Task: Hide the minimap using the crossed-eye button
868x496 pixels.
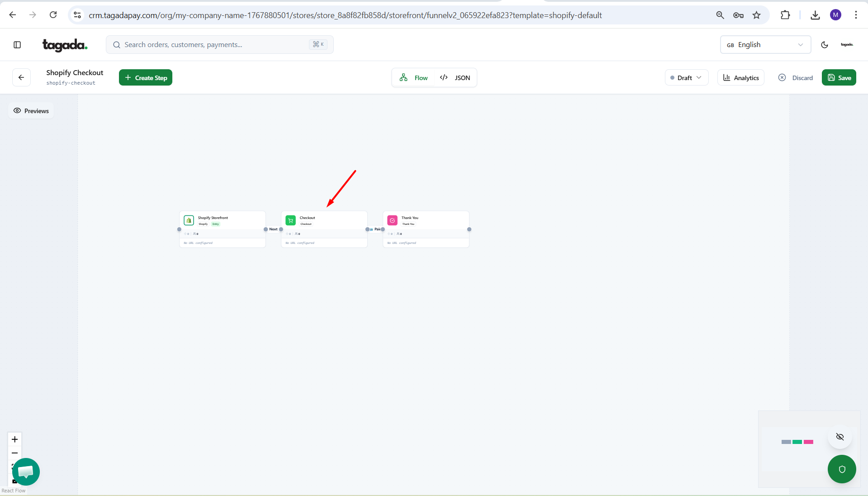Action: click(x=840, y=437)
